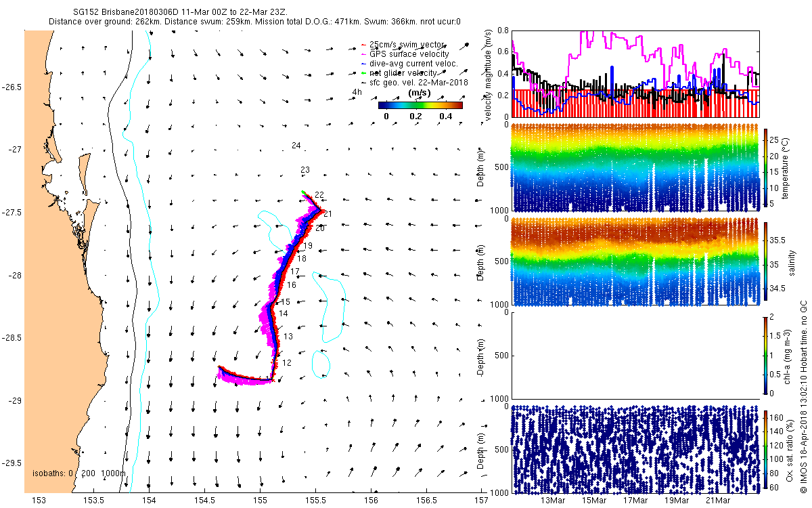
Task: Click the oxygen saturation depth section plot
Action: click(636, 449)
